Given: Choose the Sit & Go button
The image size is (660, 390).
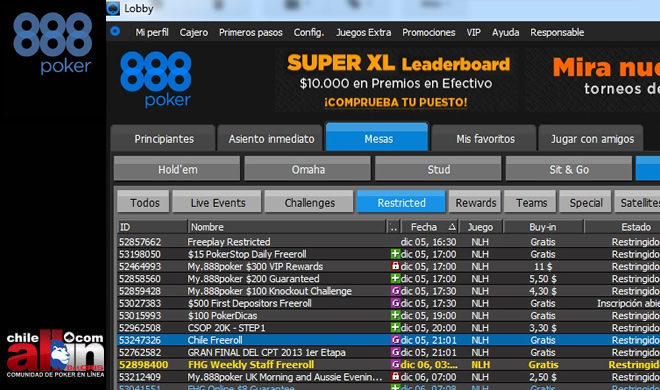Looking at the screenshot, I should 569,170.
